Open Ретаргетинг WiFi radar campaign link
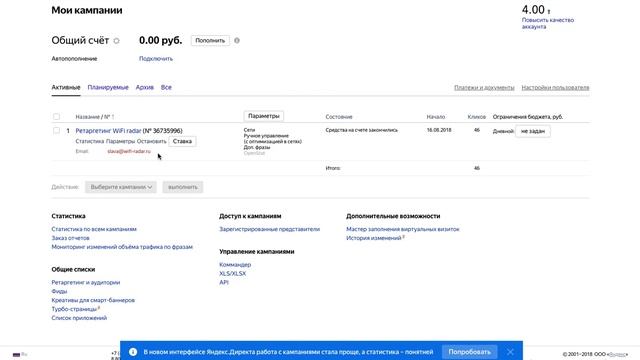The height and width of the screenshot is (360, 640). click(108, 131)
